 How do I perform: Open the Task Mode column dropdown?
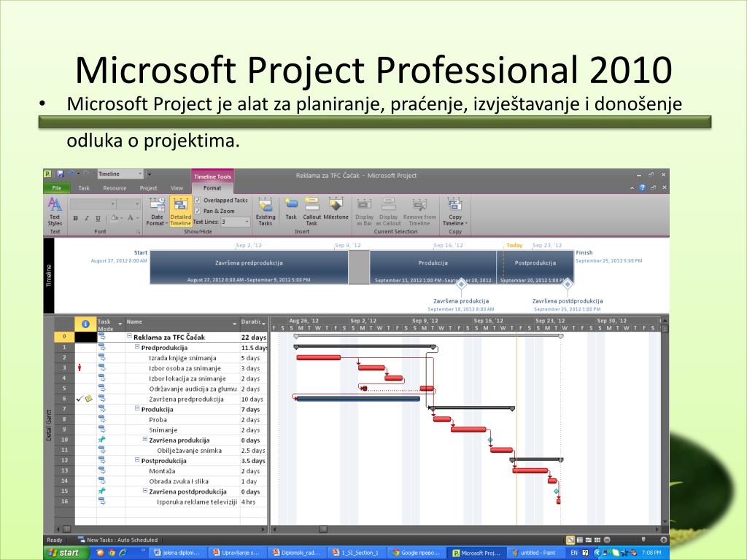(120, 324)
